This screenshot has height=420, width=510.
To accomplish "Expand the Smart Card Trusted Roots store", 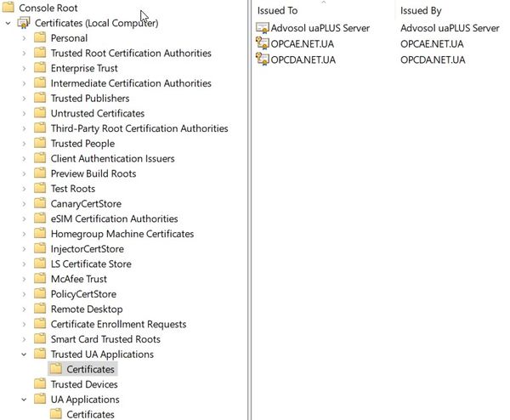I will click(24, 339).
